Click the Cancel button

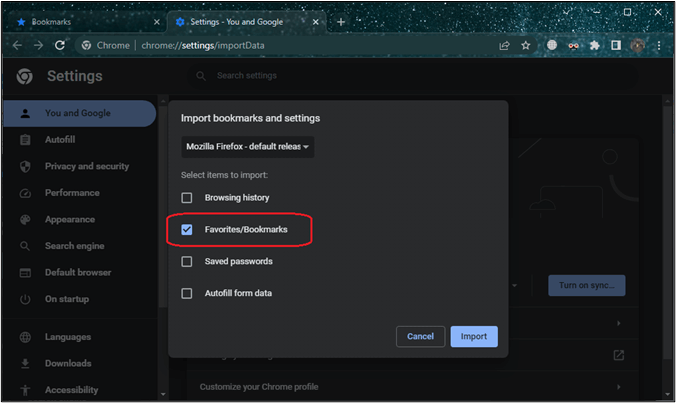[420, 337]
